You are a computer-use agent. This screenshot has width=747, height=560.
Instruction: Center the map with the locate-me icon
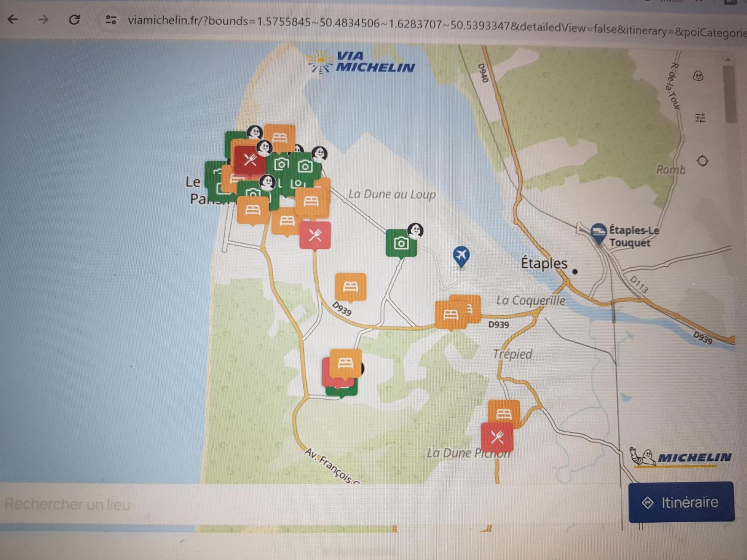point(702,161)
